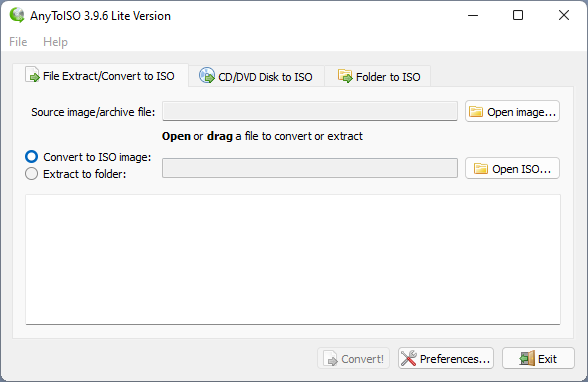Click the disc icon on CD/DVD Disk tab
The image size is (588, 382).
tap(207, 75)
